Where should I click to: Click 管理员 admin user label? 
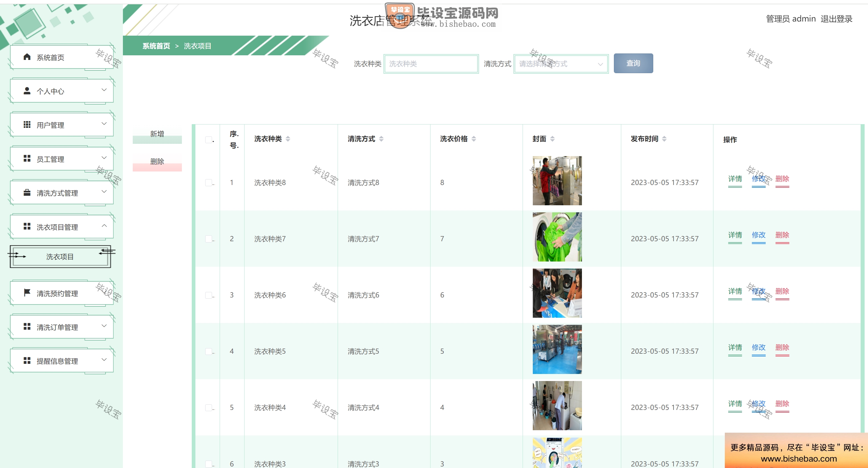[791, 19]
